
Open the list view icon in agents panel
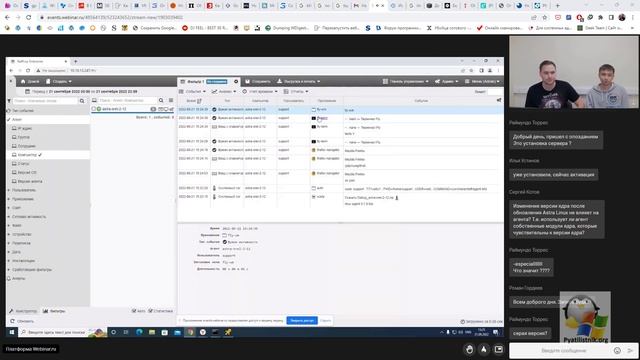171,100
